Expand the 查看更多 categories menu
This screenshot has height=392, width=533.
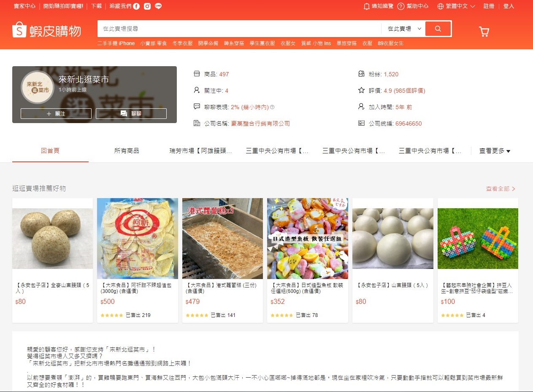pyautogui.click(x=495, y=151)
